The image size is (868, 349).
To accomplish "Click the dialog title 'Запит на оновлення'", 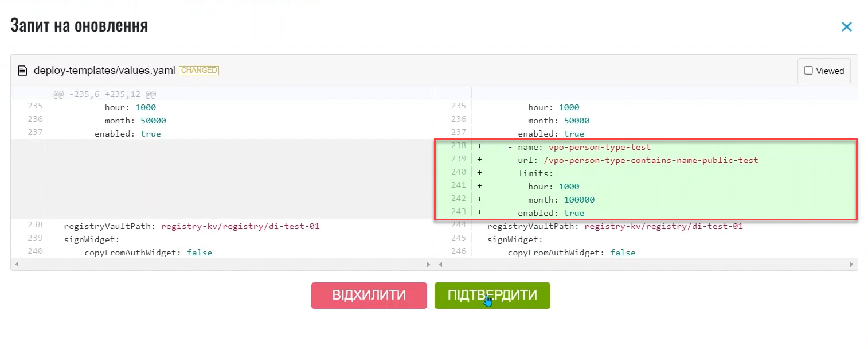I will (79, 25).
